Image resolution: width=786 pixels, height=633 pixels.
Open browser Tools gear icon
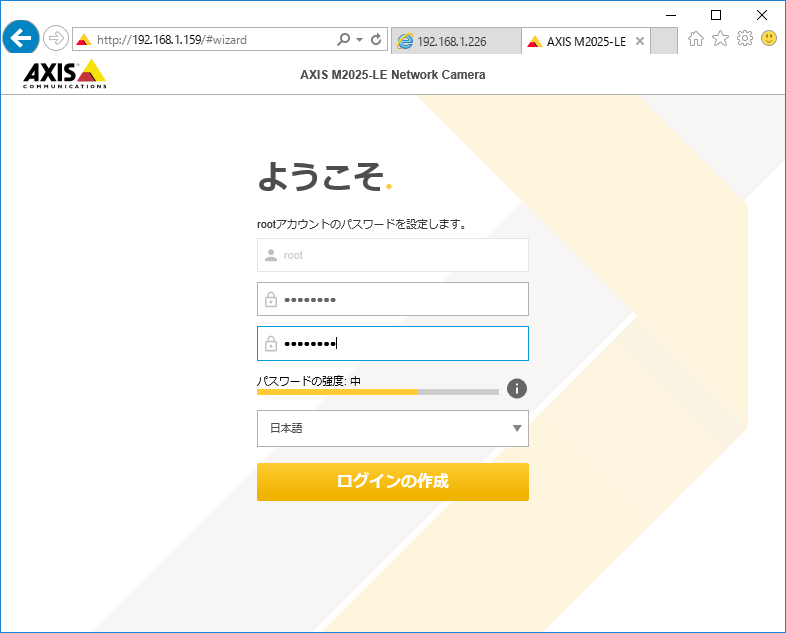(x=745, y=38)
